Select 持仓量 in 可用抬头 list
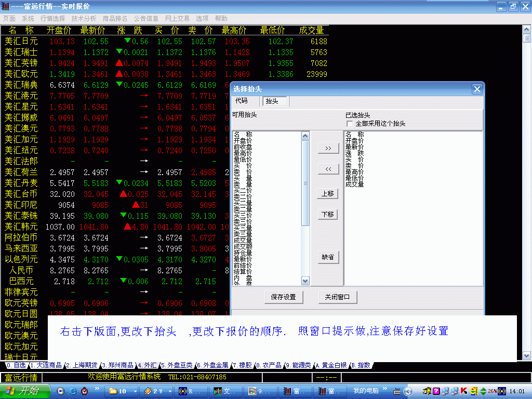 pyautogui.click(x=243, y=253)
